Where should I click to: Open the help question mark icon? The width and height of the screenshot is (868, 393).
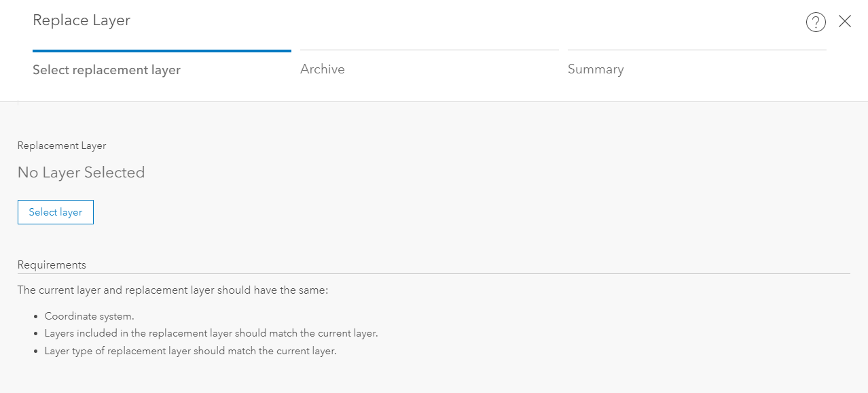pyautogui.click(x=816, y=22)
